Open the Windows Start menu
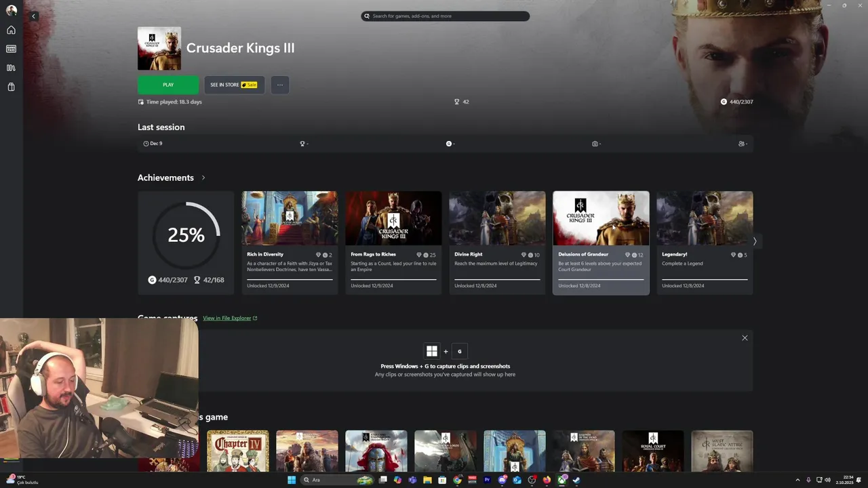This screenshot has width=868, height=488. click(292, 480)
